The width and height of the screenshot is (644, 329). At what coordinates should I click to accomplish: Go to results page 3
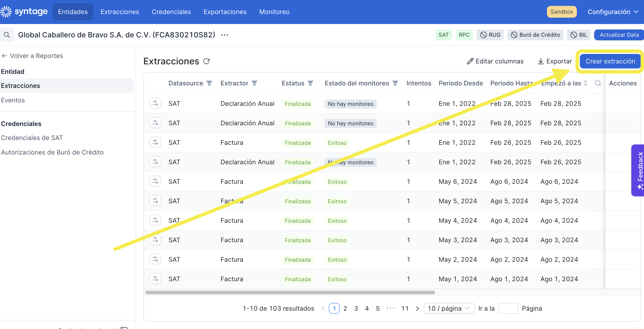356,309
